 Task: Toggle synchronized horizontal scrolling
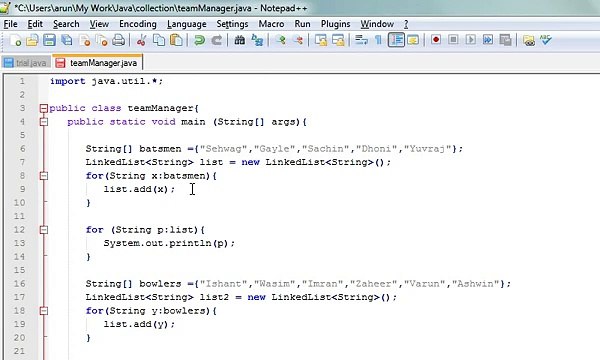click(338, 40)
